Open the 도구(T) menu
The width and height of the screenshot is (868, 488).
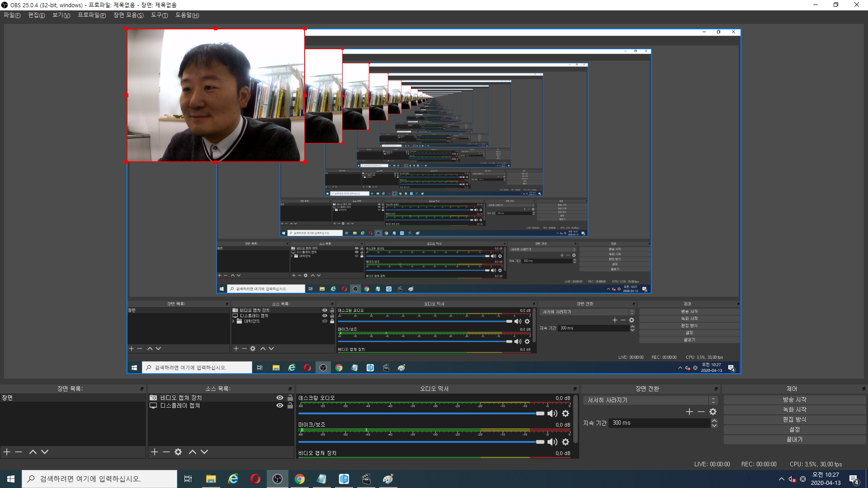coord(159,15)
